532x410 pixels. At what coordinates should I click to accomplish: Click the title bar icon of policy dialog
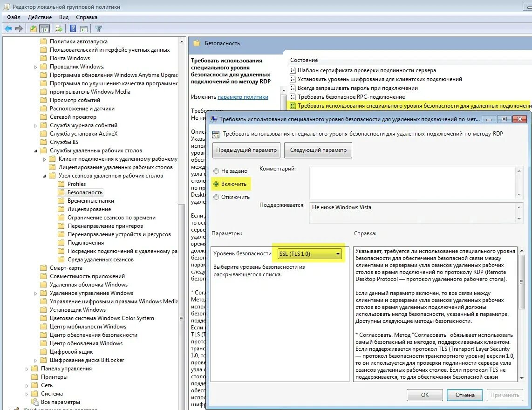[213, 119]
